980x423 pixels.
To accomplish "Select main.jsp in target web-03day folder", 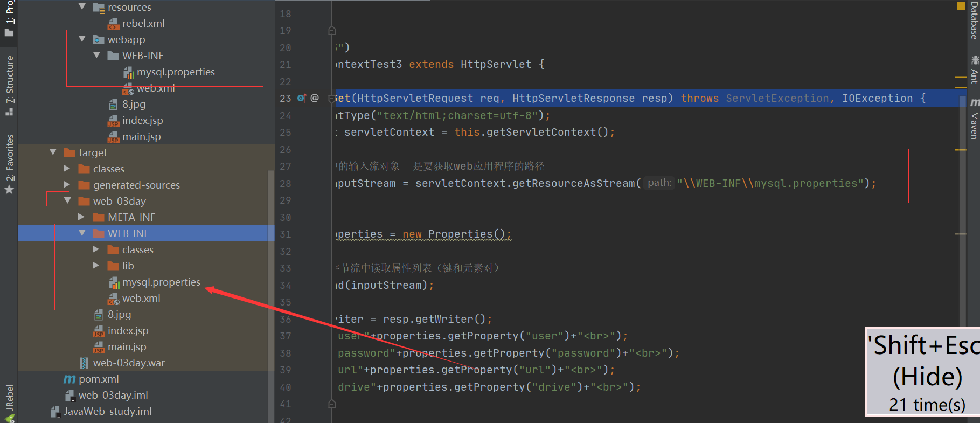I will [127, 346].
